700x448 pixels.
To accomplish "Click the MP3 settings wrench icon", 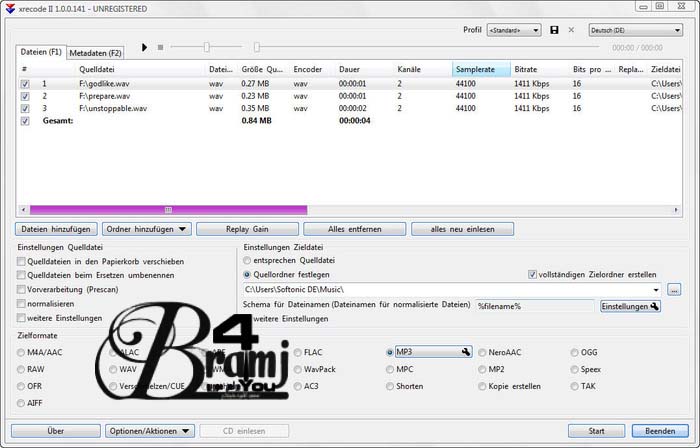I will (x=465, y=352).
